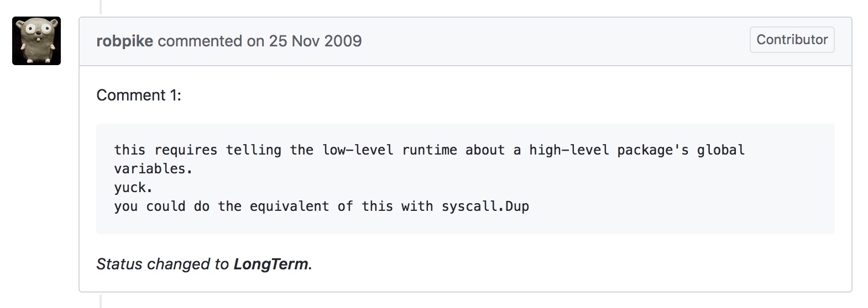The height and width of the screenshot is (308, 868).
Task: Click the word "low-level" in the comment
Action: 358,150
